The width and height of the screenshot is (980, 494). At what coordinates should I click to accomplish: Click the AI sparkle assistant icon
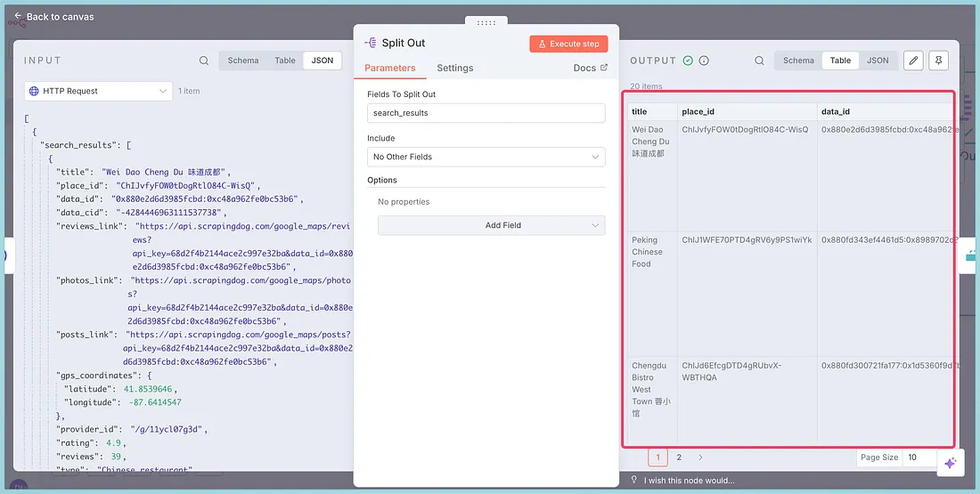pyautogui.click(x=951, y=463)
